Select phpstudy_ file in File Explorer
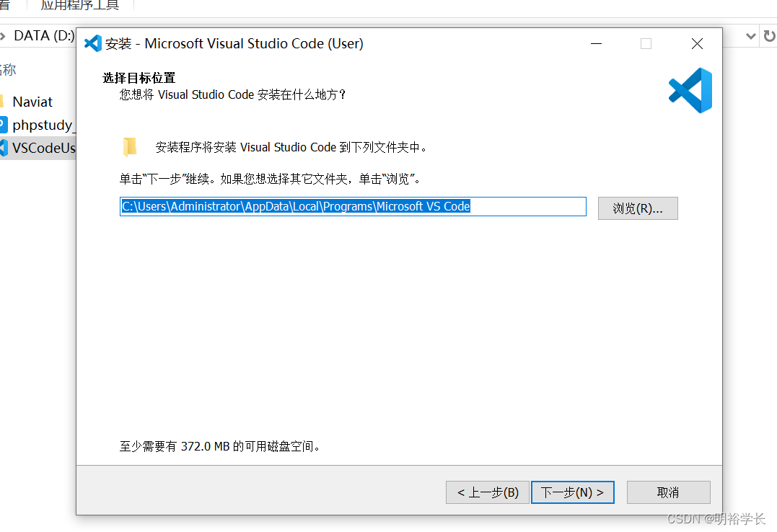Viewport: 777px width, 532px height. 38,125
